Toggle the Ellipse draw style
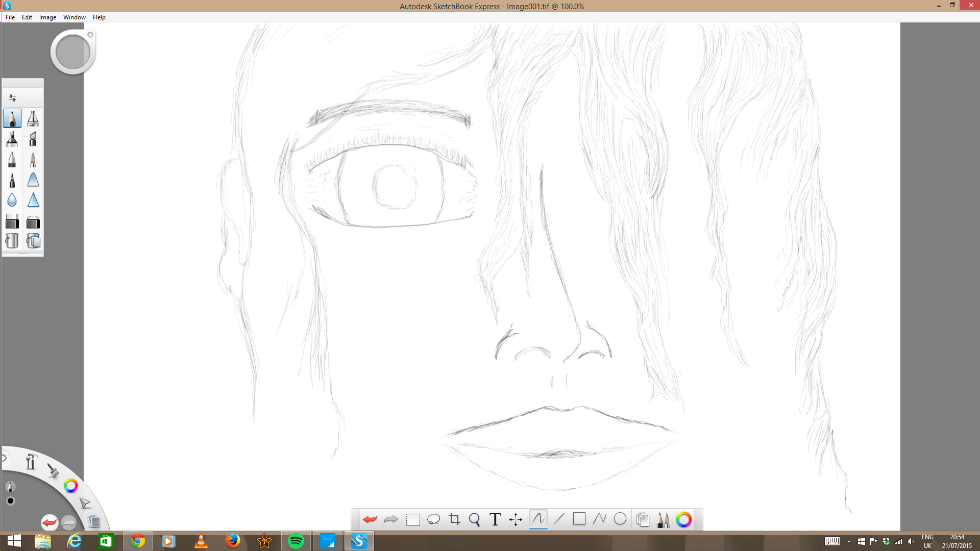Image resolution: width=980 pixels, height=551 pixels. pos(620,519)
